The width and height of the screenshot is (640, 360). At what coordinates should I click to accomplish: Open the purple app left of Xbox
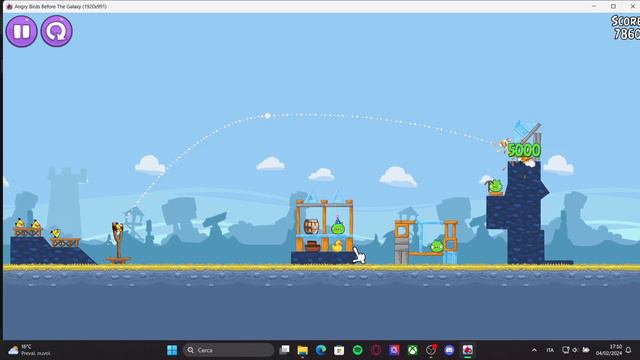394,350
